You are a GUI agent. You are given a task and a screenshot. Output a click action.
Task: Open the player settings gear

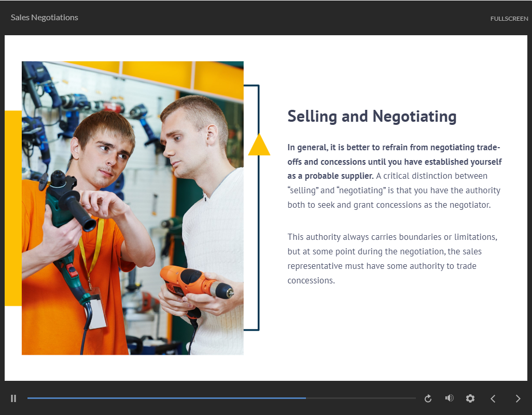470,398
